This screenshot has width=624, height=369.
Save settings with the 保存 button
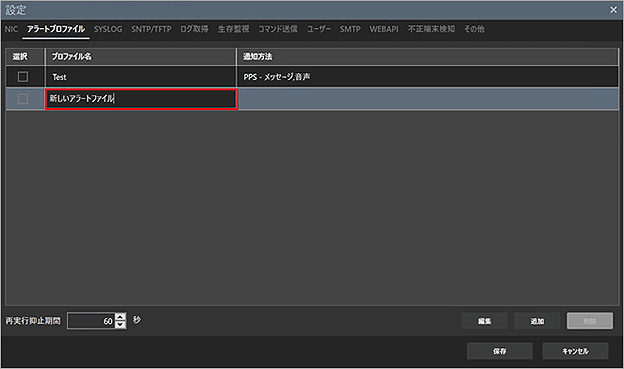pos(499,351)
